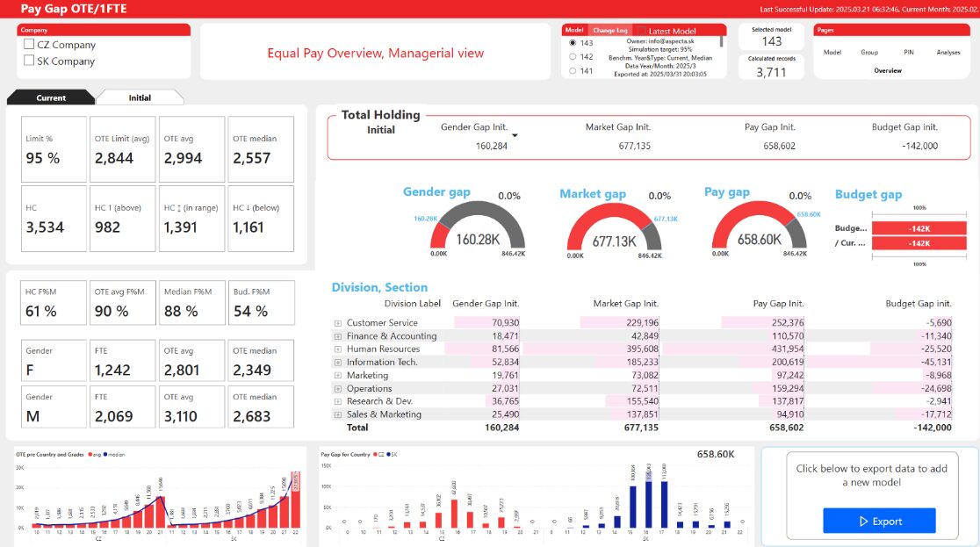This screenshot has width=980, height=547.
Task: Open the Change Log tab
Action: (x=609, y=30)
